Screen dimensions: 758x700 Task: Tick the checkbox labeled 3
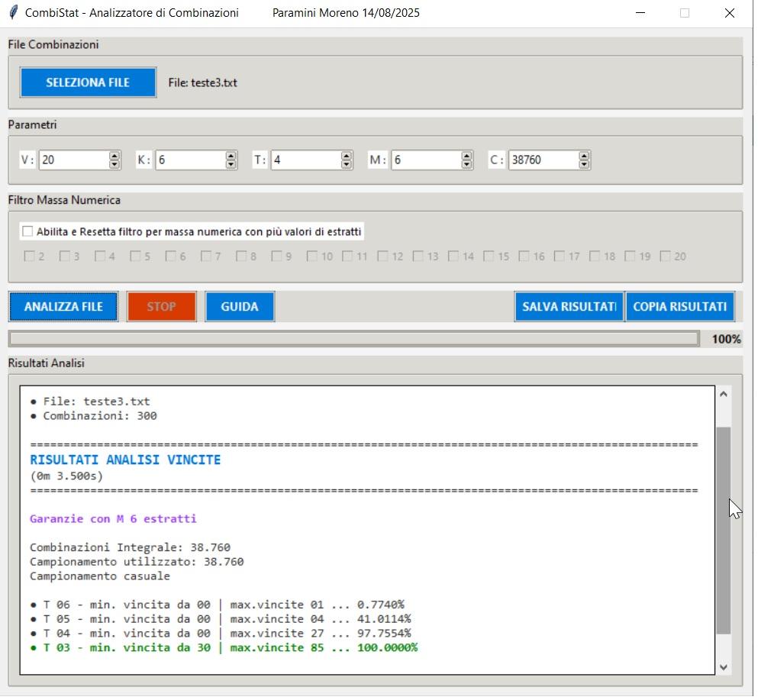[x=64, y=257]
